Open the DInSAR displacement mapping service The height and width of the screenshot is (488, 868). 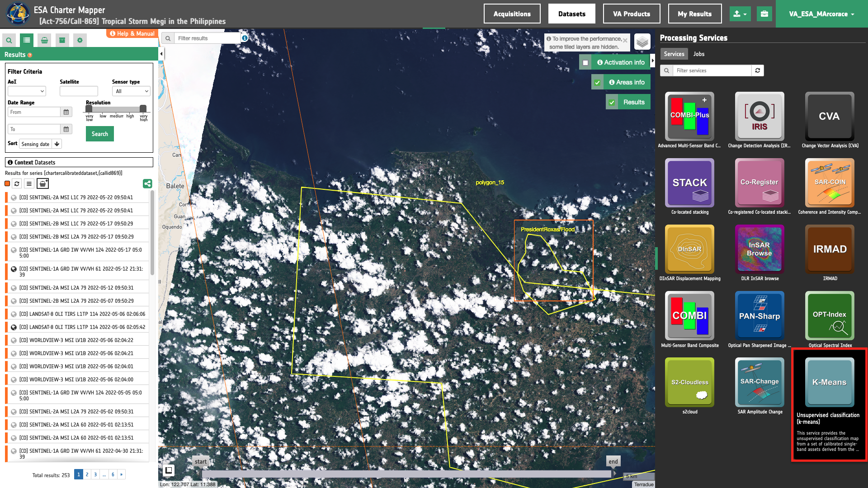click(x=689, y=249)
